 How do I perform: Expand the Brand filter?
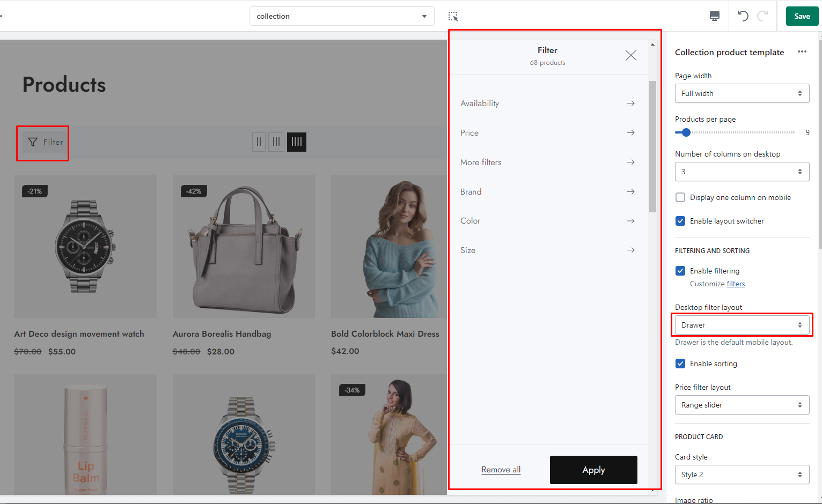[547, 191]
